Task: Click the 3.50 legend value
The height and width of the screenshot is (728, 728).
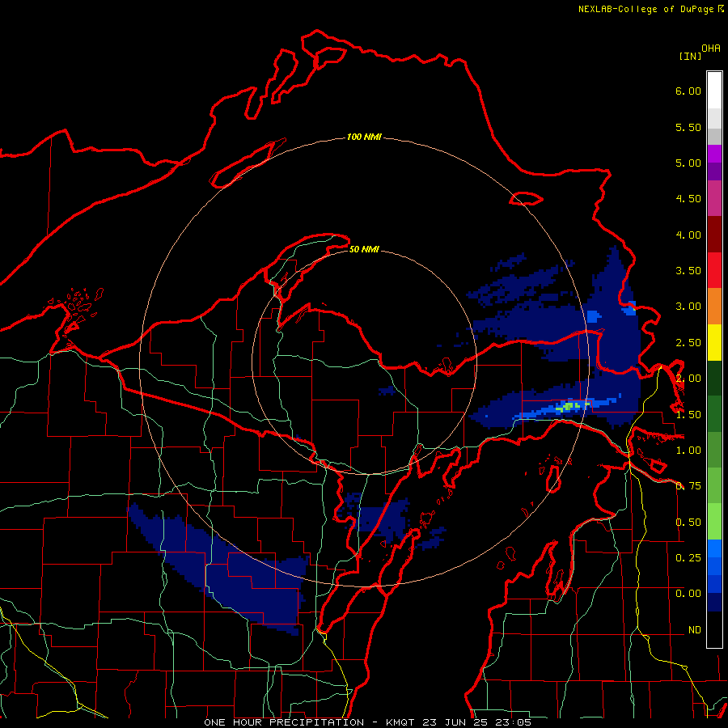Action: 688,271
